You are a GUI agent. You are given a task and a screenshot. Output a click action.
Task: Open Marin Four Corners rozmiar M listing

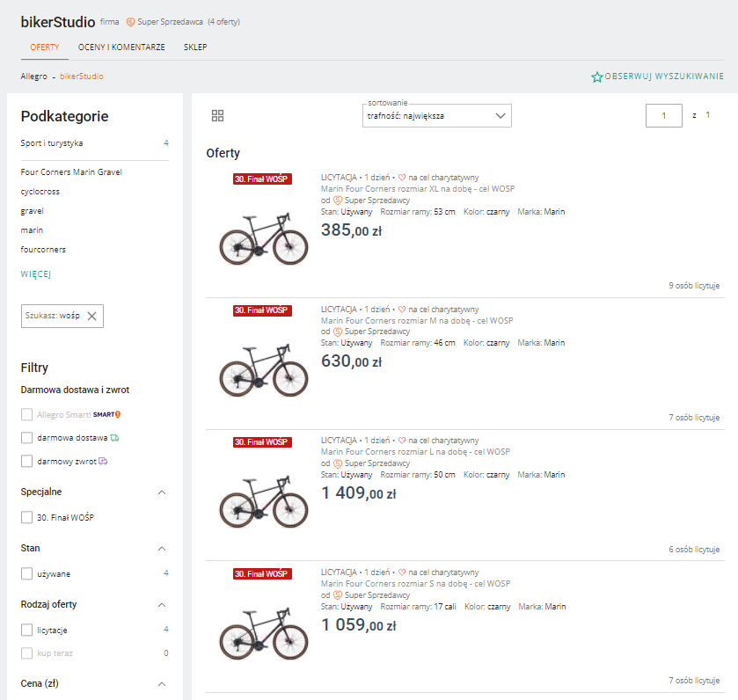tap(417, 321)
